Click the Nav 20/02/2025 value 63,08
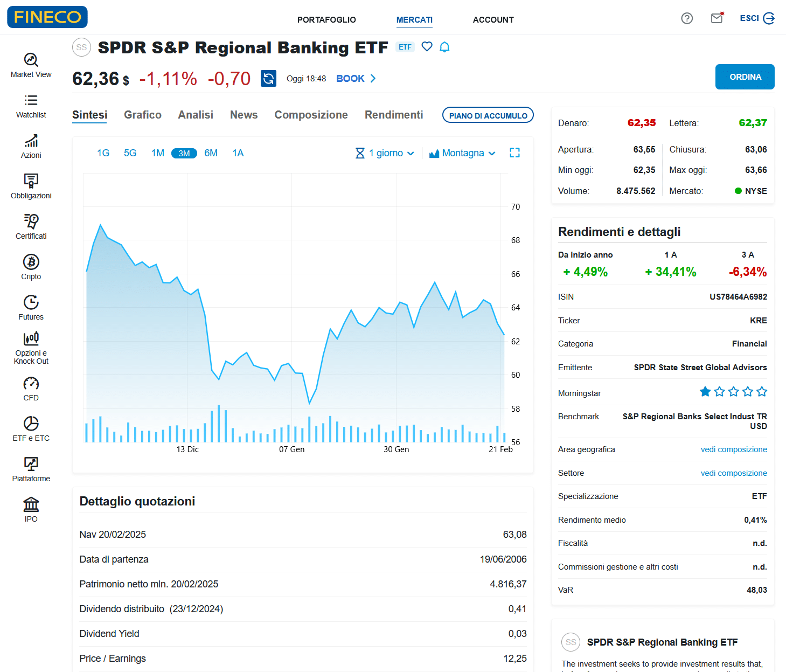786x672 pixels. 514,535
